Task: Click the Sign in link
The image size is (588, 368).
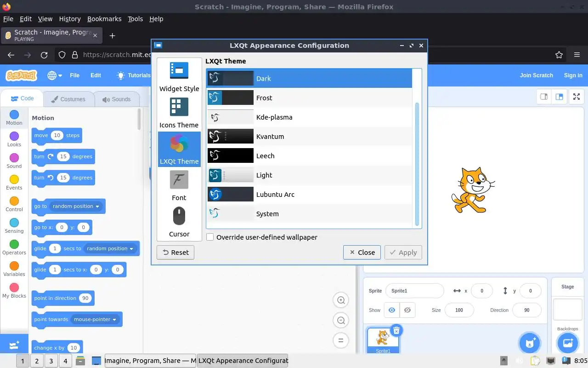Action: click(x=573, y=75)
